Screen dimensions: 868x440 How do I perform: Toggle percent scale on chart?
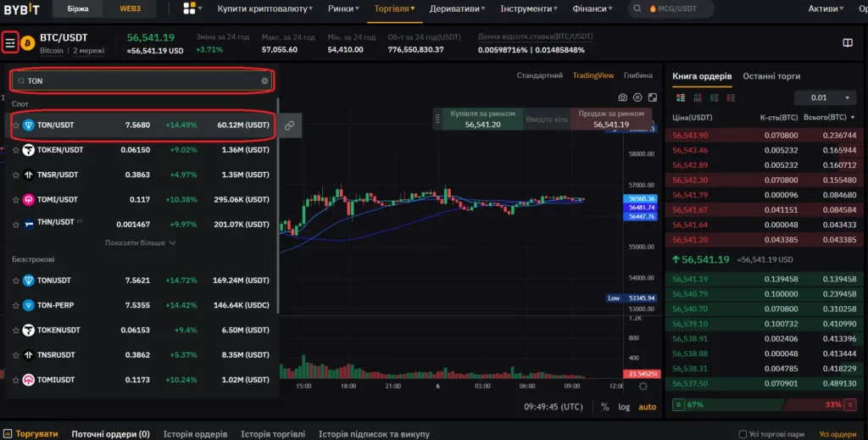[605, 407]
